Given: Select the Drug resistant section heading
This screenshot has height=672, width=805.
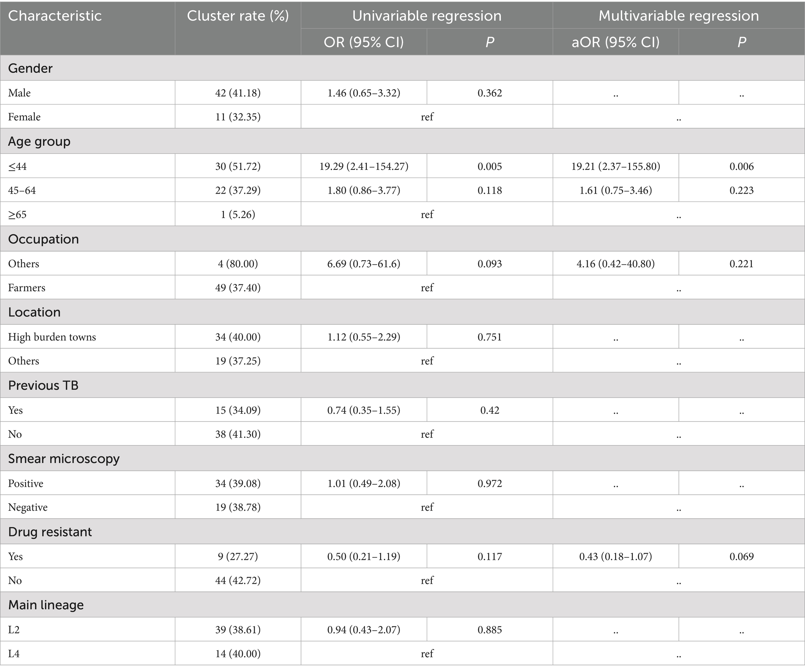Looking at the screenshot, I should [x=50, y=532].
